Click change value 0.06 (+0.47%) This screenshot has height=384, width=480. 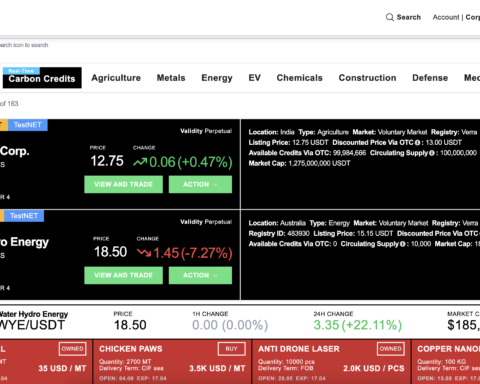(191, 162)
